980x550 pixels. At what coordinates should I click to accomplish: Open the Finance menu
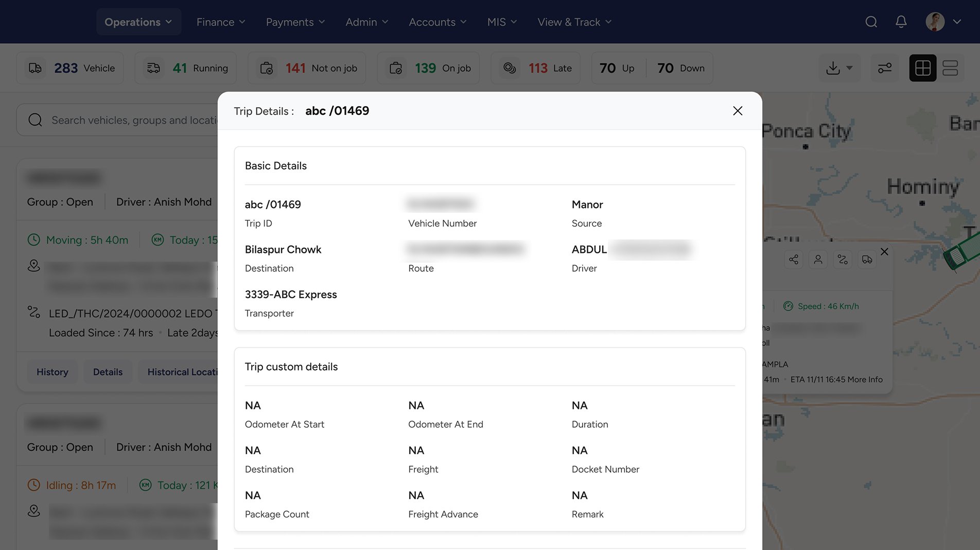[221, 22]
